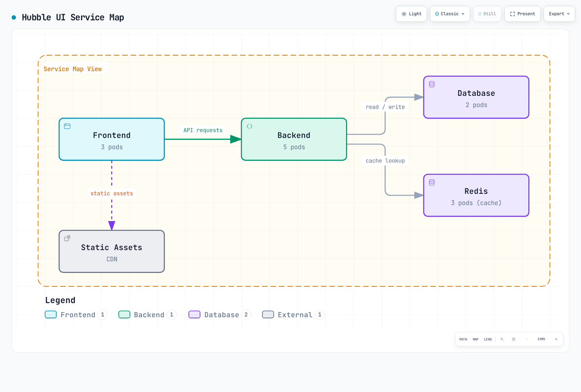581x392 pixels.
Task: Toggle the Backend legend label
Action: point(149,315)
